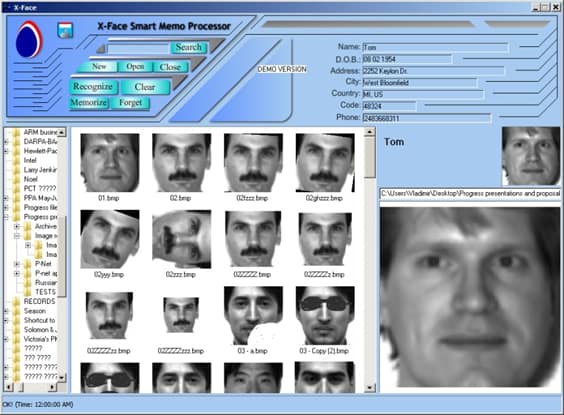This screenshot has height=415, width=564.
Task: Select the 02ZZZZZz.bmp thumbnail
Action: pyautogui.click(x=325, y=239)
